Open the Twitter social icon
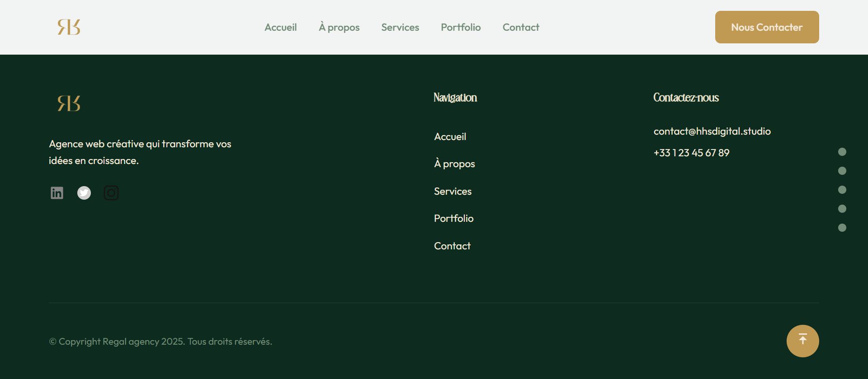 (x=84, y=193)
